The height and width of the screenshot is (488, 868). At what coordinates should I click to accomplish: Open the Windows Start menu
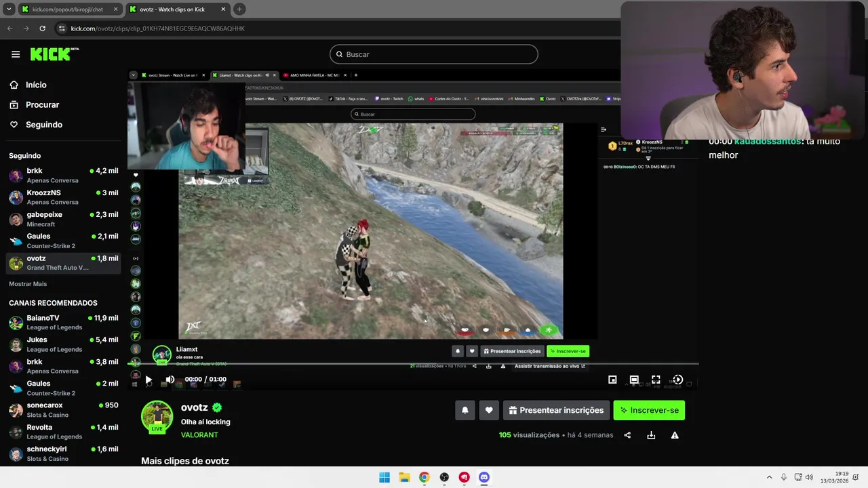[x=384, y=477]
